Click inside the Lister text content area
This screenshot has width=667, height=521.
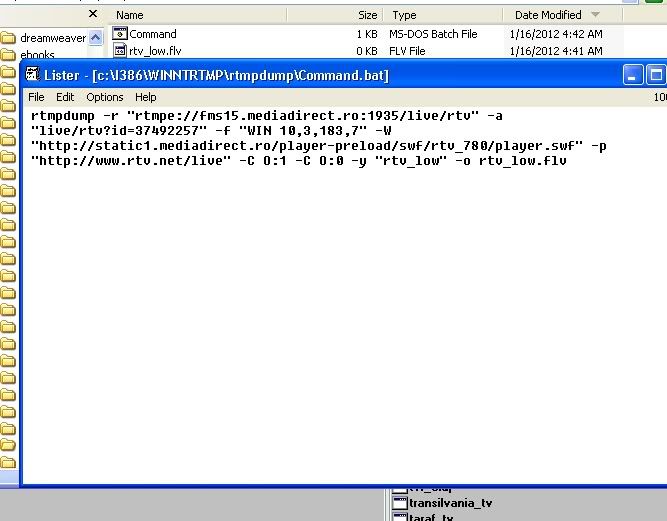340,320
